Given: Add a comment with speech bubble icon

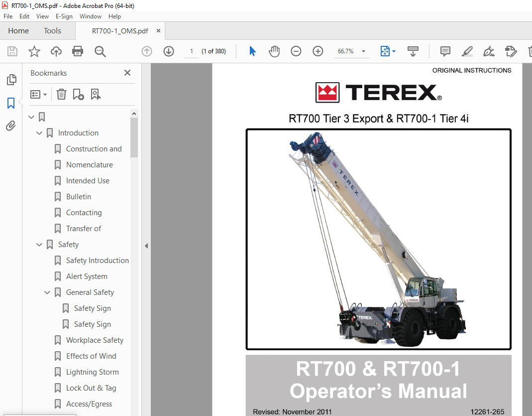Looking at the screenshot, I should tap(445, 51).
